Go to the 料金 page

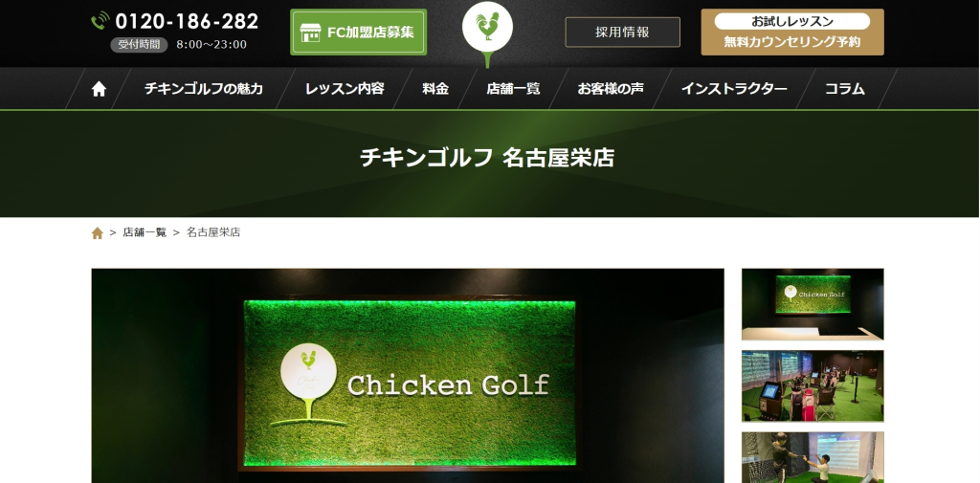point(435,89)
